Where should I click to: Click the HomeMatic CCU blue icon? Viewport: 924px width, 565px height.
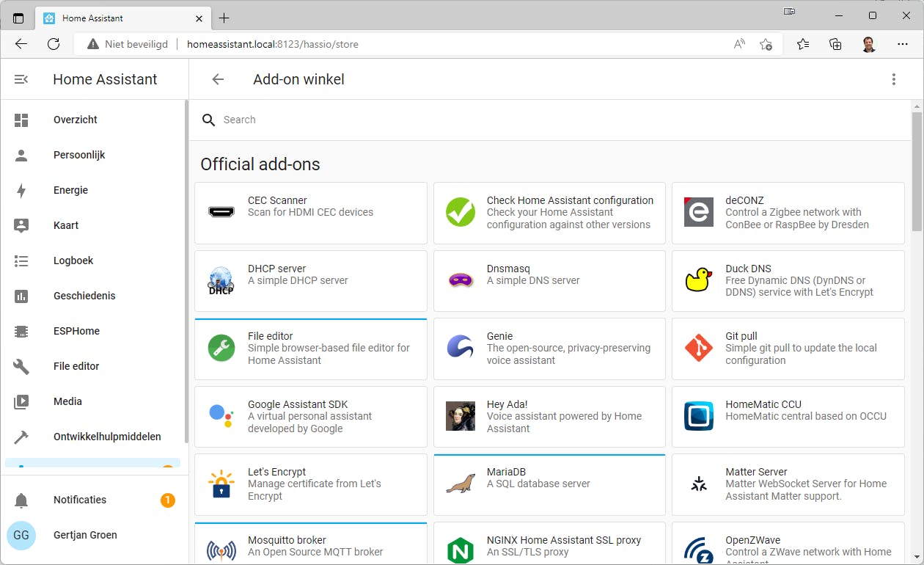coord(699,416)
